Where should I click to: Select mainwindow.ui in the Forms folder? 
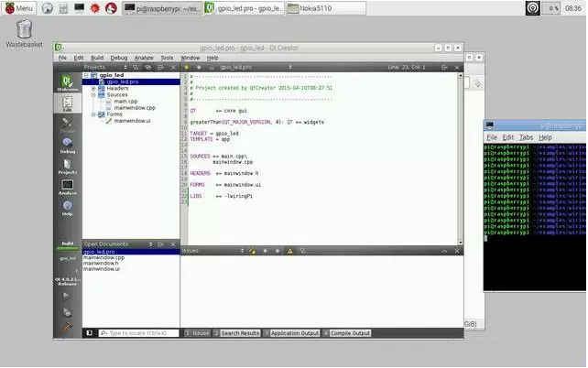pos(131,121)
